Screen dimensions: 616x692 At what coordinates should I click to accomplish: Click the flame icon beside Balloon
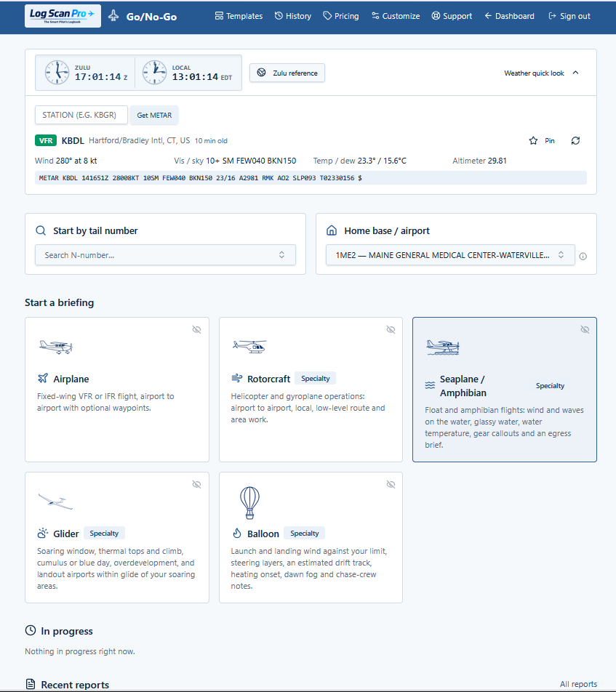pos(236,534)
